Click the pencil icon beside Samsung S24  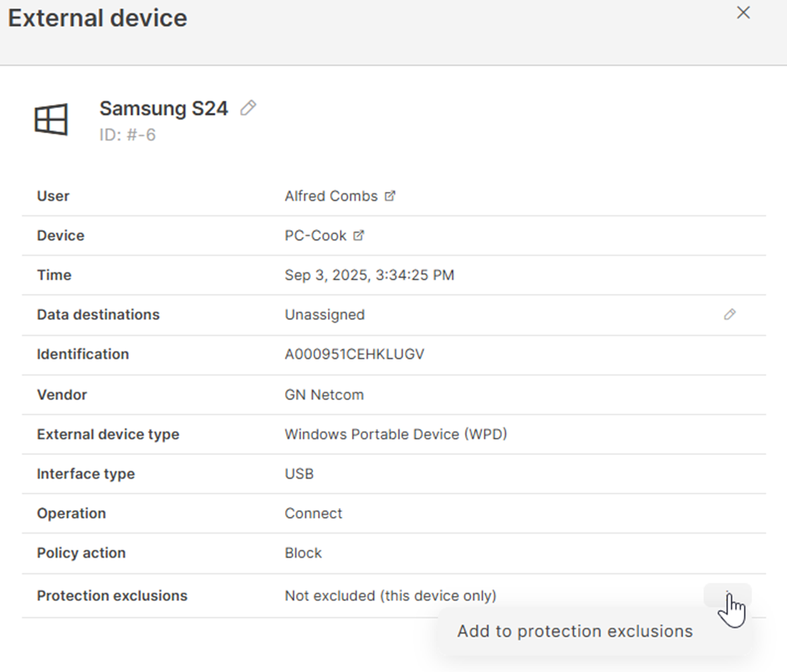(248, 108)
